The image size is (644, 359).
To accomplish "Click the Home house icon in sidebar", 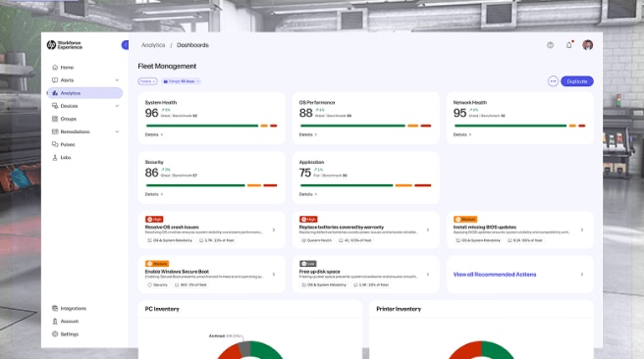I will click(55, 68).
